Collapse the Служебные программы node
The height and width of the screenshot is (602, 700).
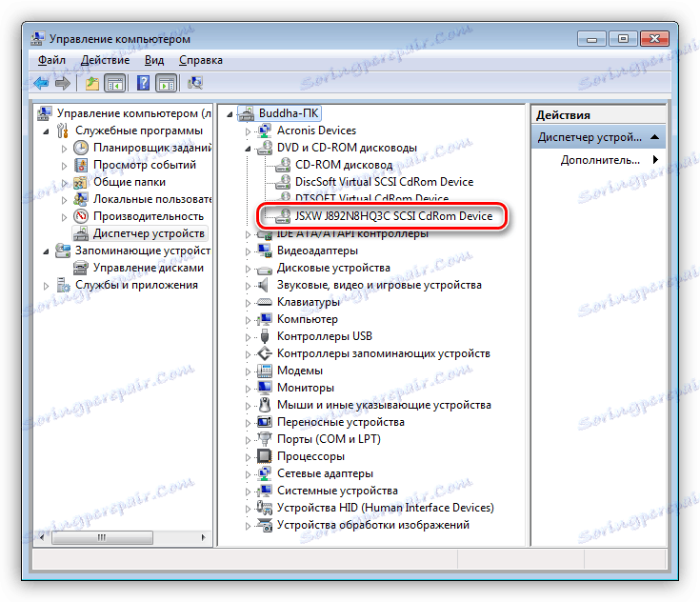(47, 131)
